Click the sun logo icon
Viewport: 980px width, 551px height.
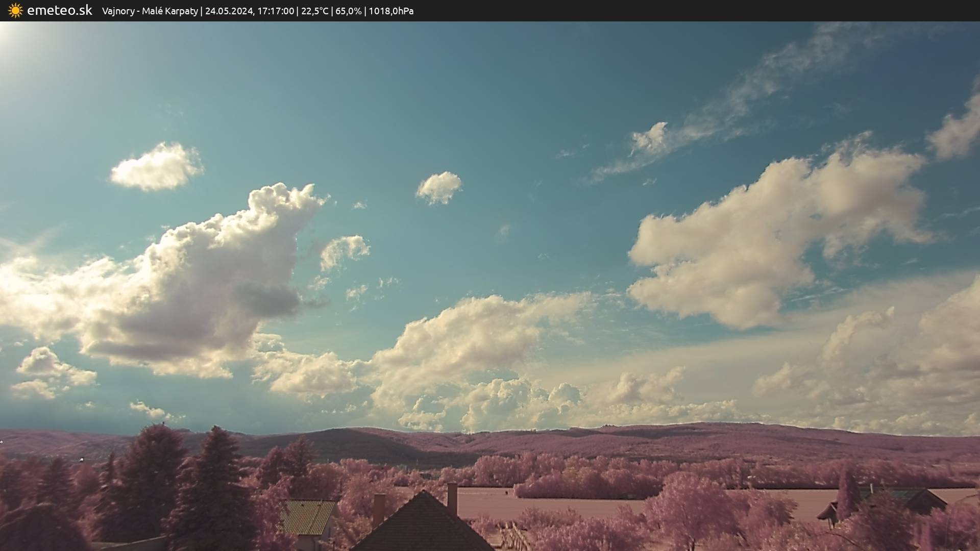(x=15, y=10)
